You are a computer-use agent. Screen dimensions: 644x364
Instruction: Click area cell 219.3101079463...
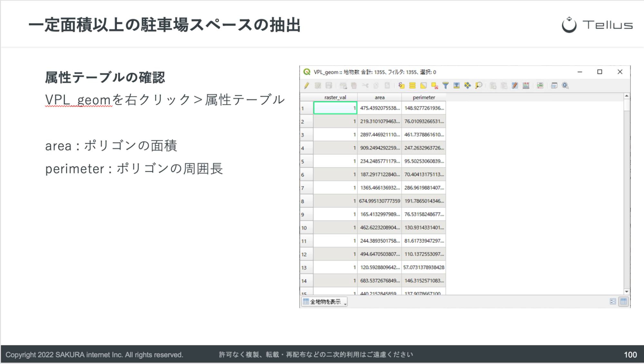(380, 121)
